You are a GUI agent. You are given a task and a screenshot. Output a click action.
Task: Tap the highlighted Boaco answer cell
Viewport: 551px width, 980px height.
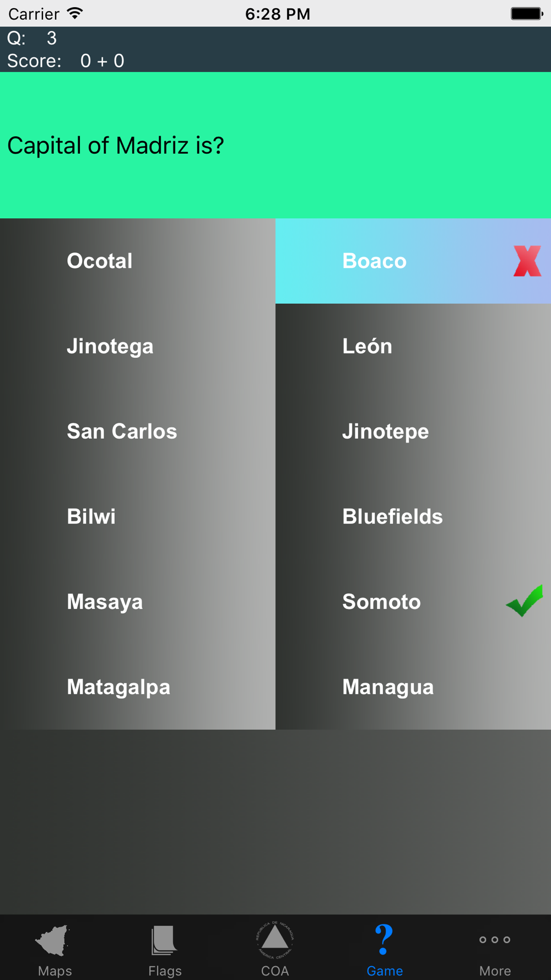(413, 261)
